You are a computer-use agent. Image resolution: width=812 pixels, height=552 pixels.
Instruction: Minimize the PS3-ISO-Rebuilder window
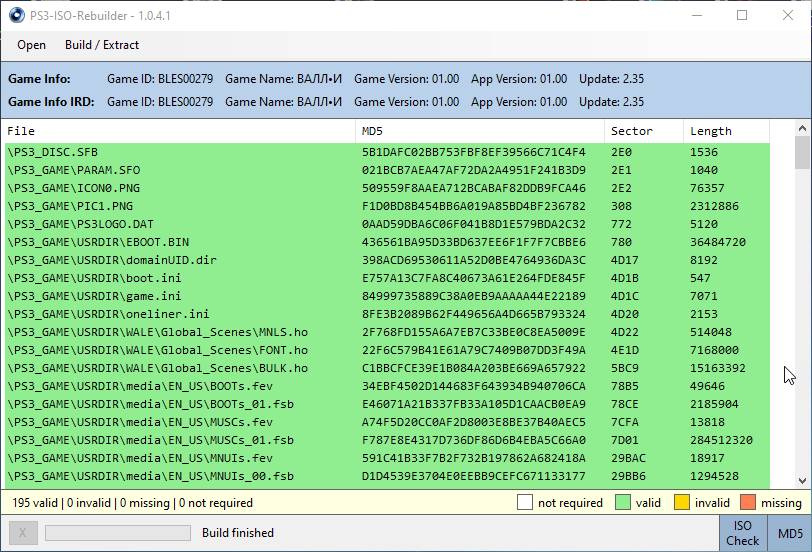coord(697,16)
